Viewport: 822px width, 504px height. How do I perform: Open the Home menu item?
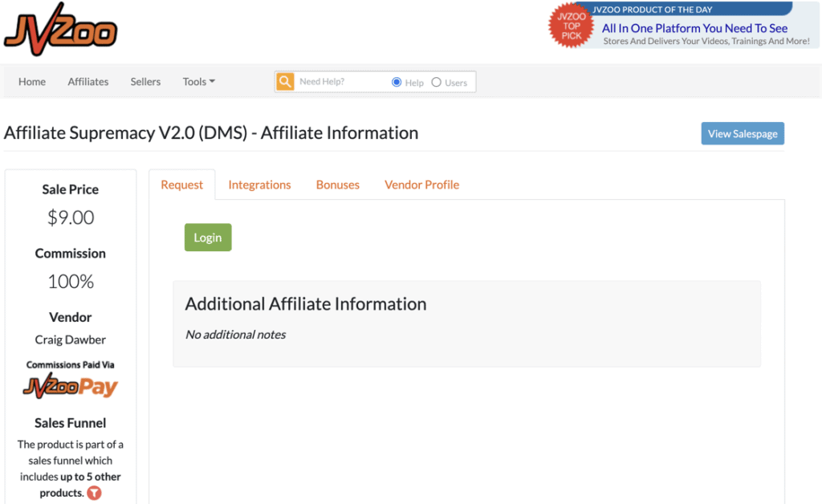point(32,82)
